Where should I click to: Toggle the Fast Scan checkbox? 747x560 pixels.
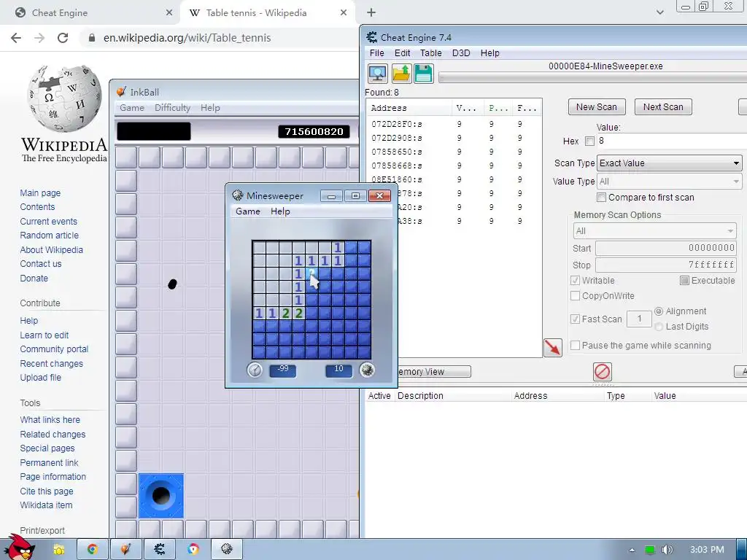click(575, 319)
